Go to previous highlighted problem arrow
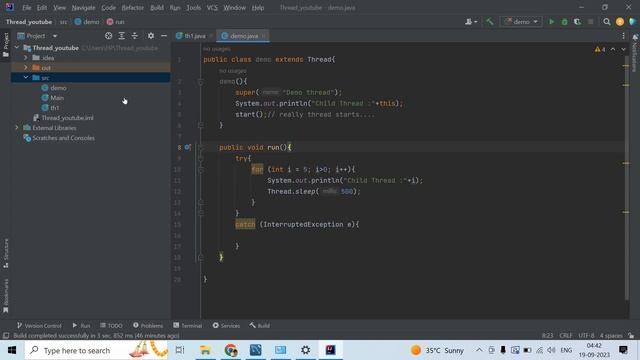 pos(613,49)
